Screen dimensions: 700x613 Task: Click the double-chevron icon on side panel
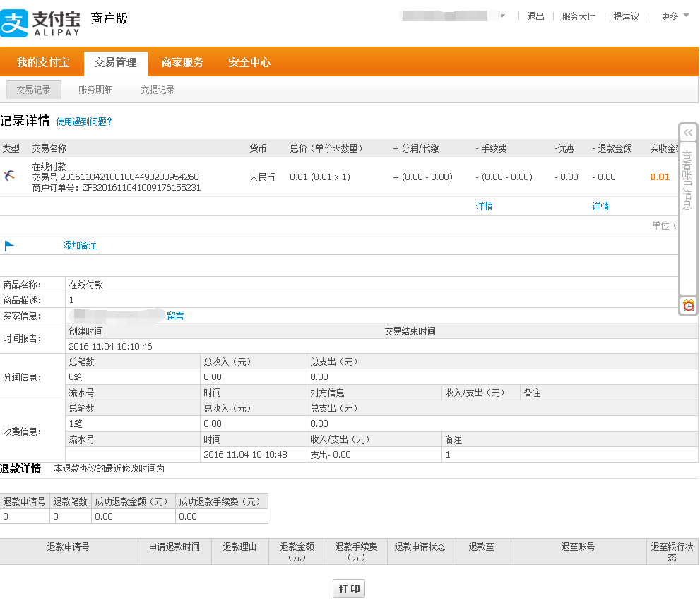[688, 133]
